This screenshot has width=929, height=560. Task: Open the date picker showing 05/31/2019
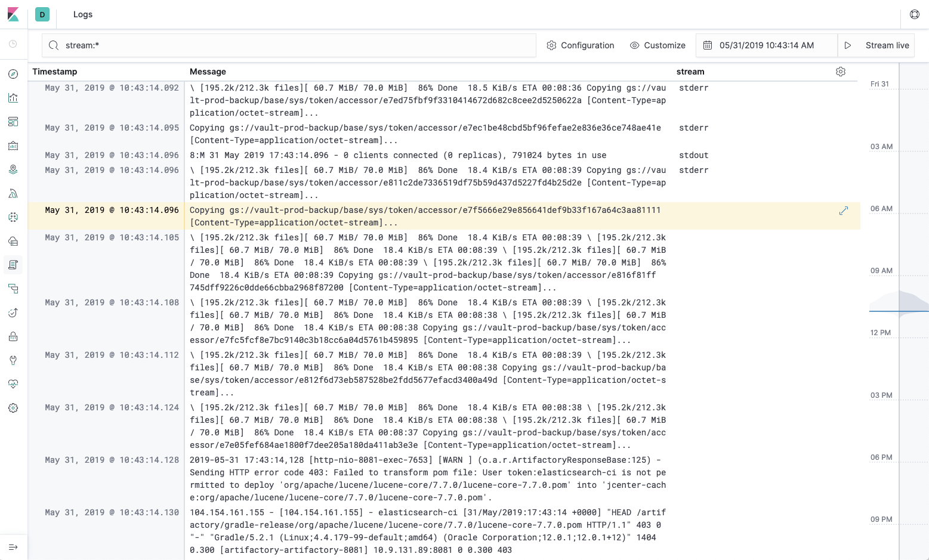click(766, 45)
